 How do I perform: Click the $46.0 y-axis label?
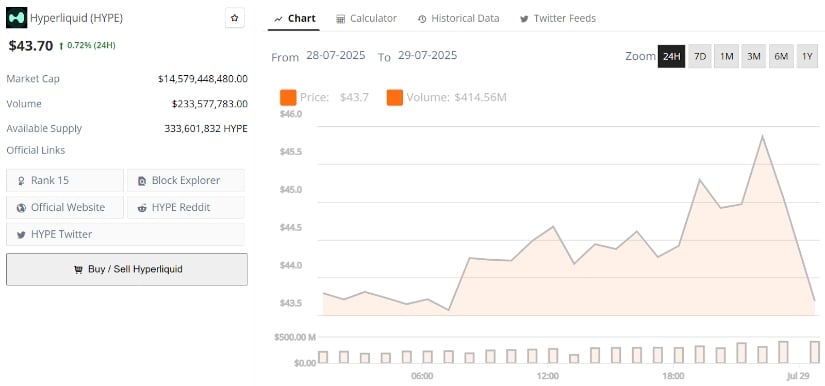[x=291, y=114]
